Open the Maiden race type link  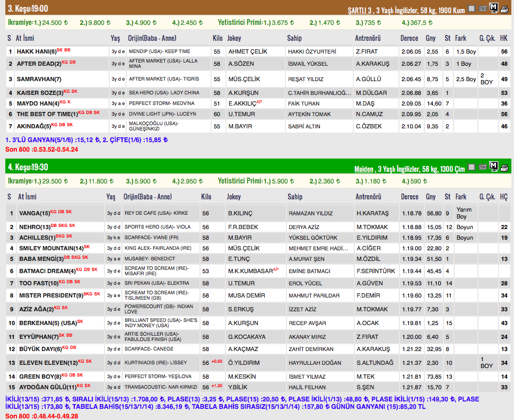[364, 169]
